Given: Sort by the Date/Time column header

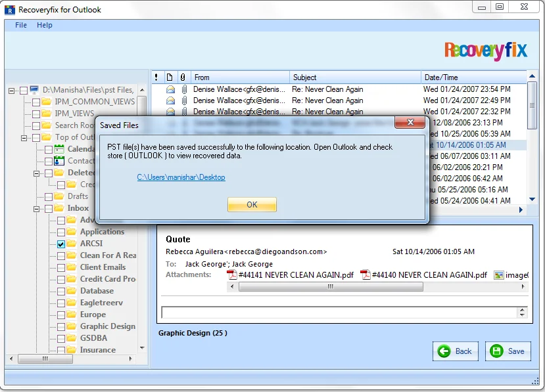Looking at the screenshot, I should tap(474, 77).
